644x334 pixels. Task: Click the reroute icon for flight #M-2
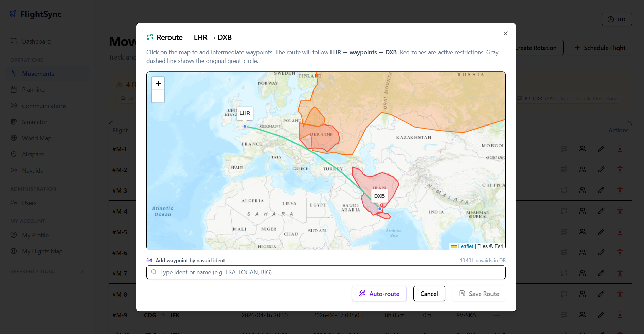point(564,169)
